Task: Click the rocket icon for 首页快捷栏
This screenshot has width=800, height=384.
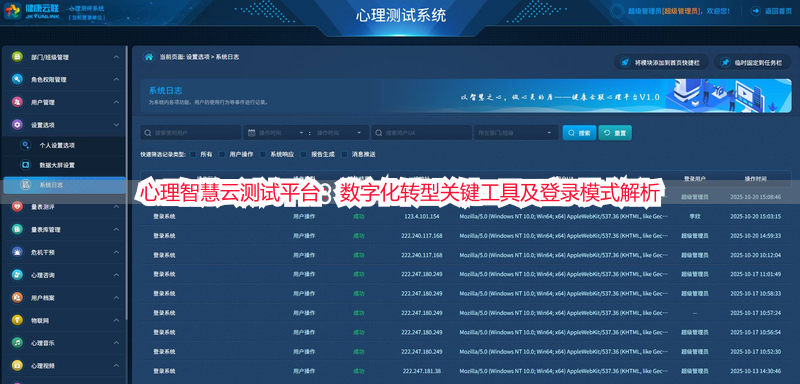Action: click(x=624, y=62)
